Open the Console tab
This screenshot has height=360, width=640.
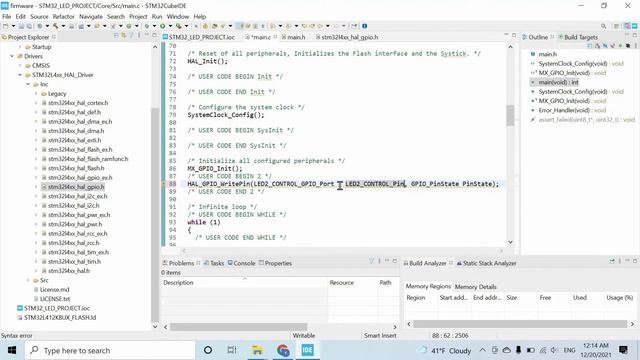(x=242, y=263)
